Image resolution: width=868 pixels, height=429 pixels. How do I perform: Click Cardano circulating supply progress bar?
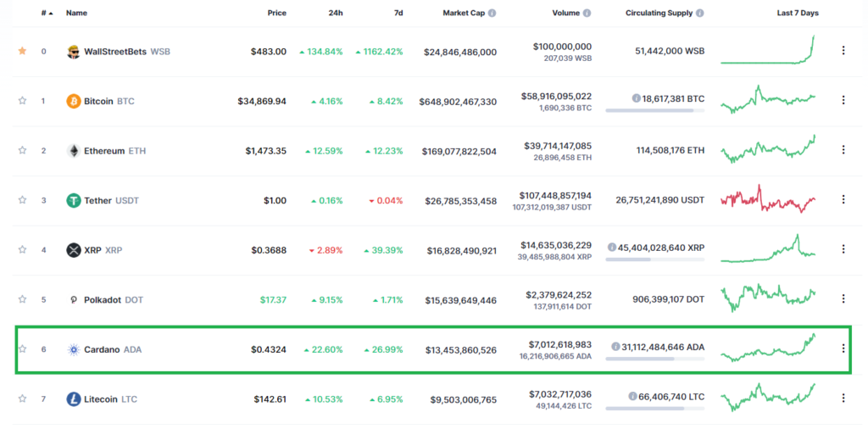(x=655, y=359)
